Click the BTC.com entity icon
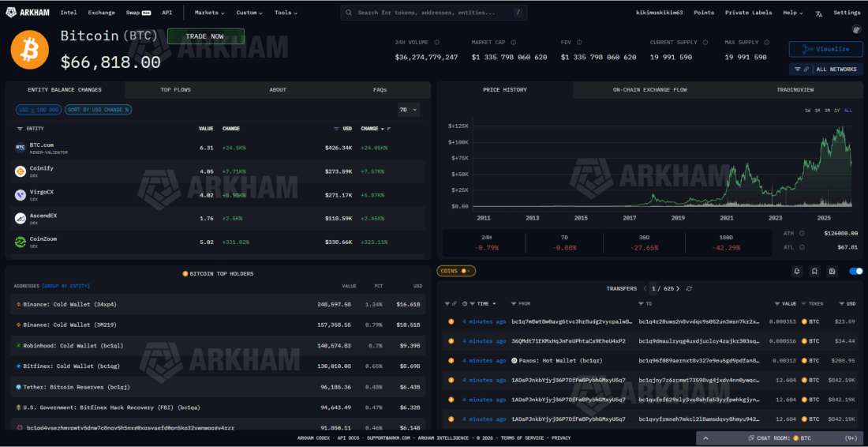This screenshot has height=447, width=868. [x=20, y=148]
